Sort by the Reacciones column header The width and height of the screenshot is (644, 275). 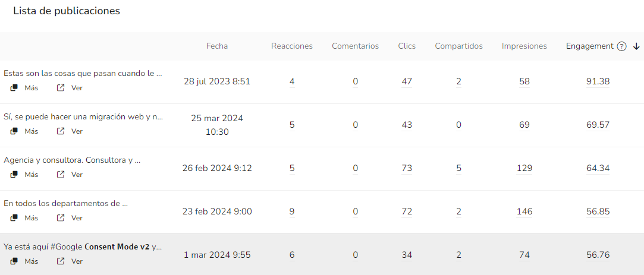point(291,46)
